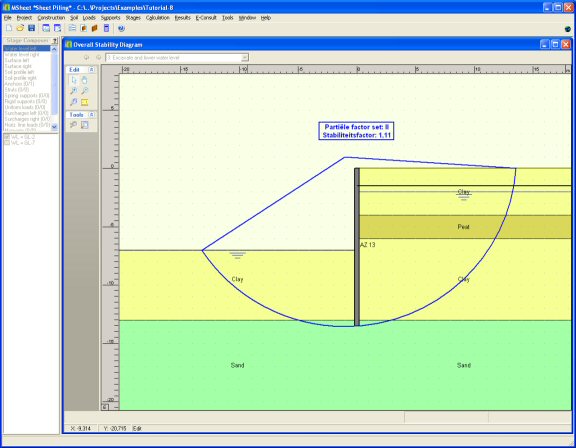This screenshot has height=448, width=576.
Task: Click the calculator icon in the main toolbar
Action: coord(107,28)
